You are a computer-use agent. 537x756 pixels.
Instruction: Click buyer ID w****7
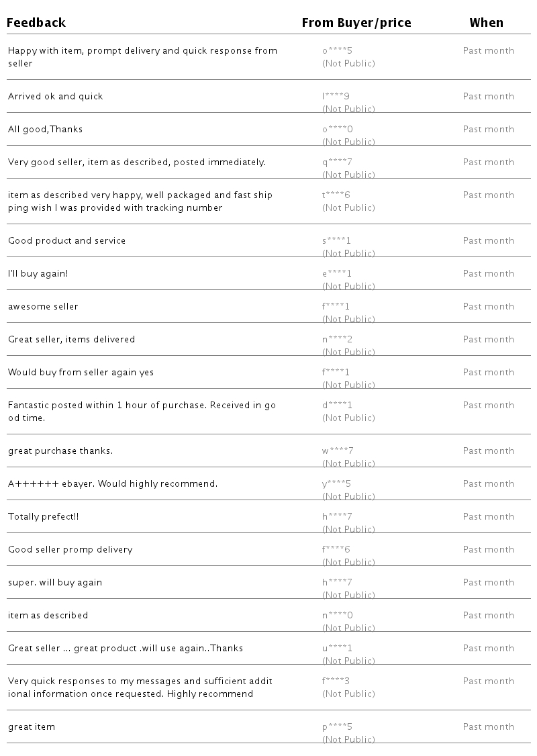click(338, 451)
